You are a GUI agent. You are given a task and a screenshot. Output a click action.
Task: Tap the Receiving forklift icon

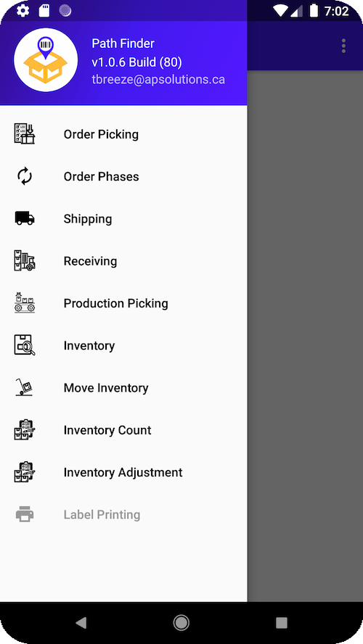coord(25,260)
